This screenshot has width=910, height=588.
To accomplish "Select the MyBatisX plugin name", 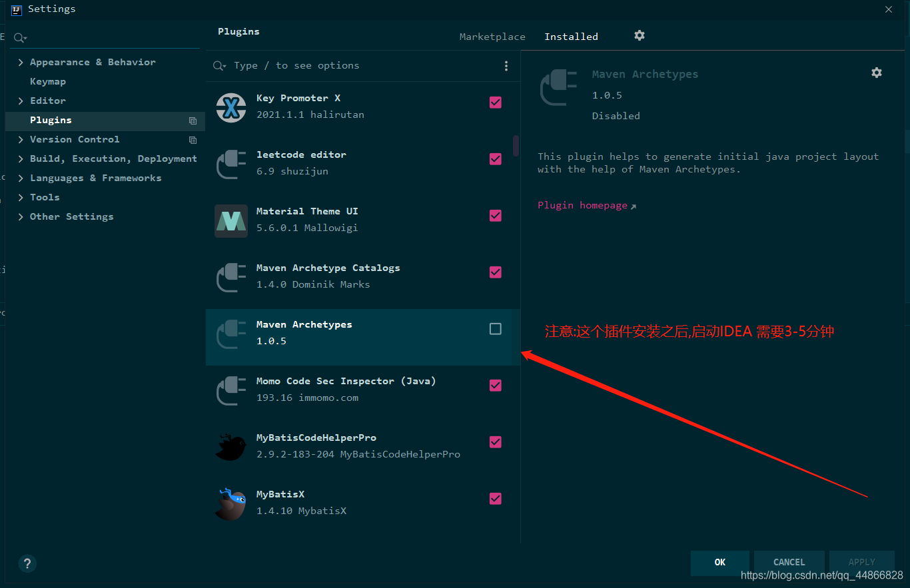I will point(280,494).
